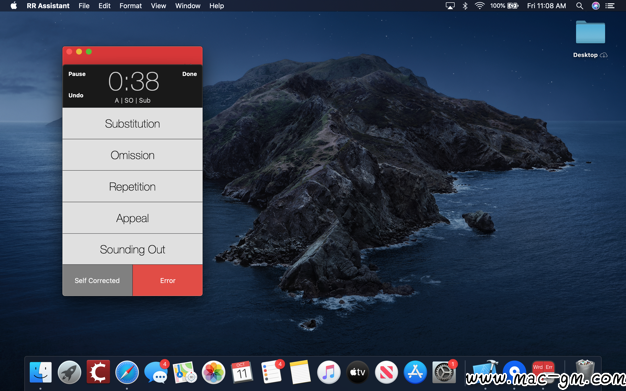The image size is (626, 391).
Task: Open the RR Assistant app menu
Action: [48, 6]
